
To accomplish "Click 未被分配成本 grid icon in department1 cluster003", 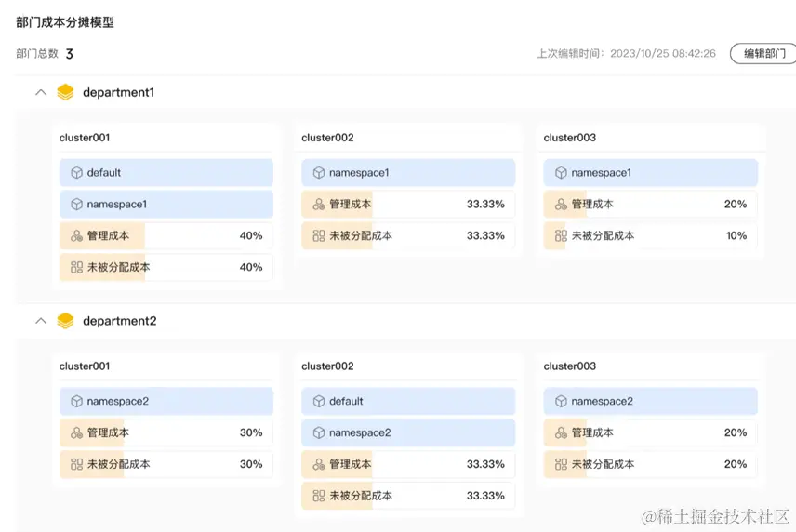I will 561,236.
